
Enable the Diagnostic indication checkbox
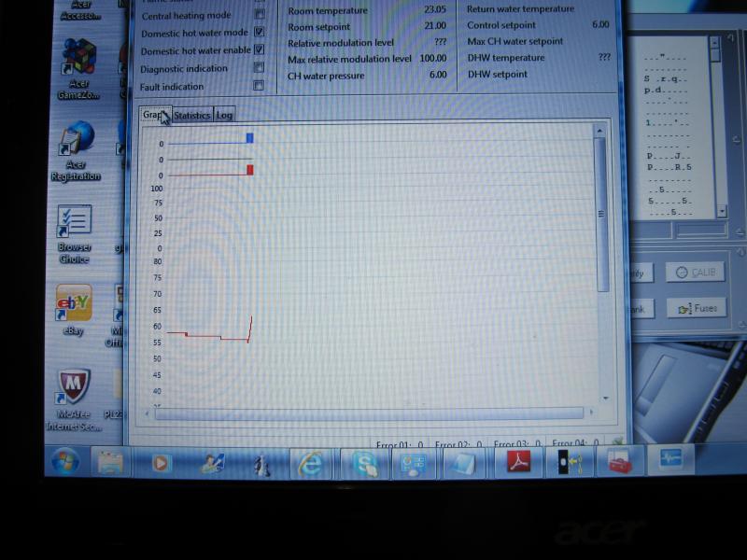259,67
